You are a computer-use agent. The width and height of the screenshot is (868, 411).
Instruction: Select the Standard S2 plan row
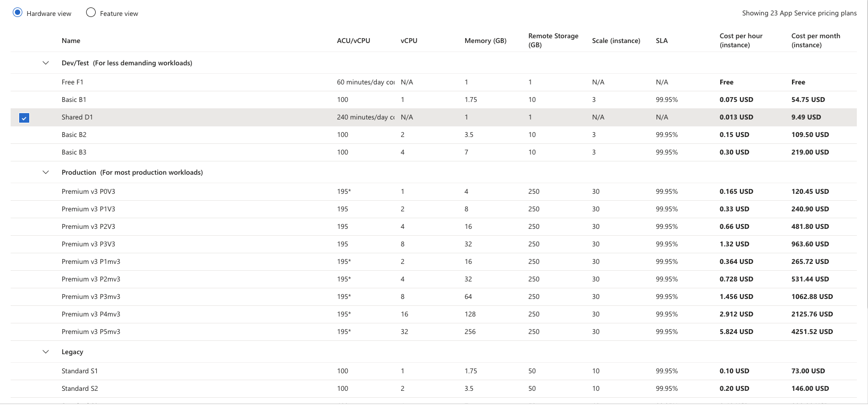tap(80, 389)
